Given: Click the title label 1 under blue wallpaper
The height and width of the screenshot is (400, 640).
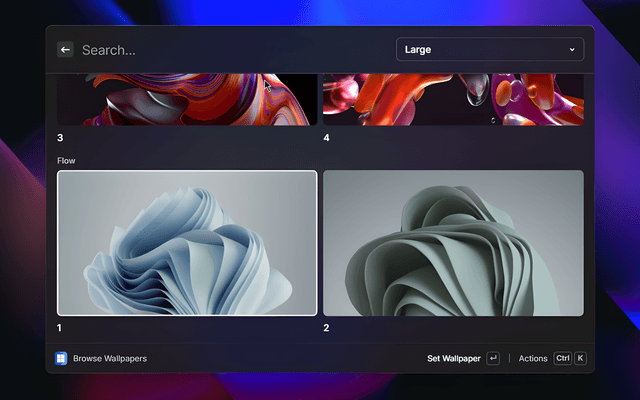Looking at the screenshot, I should (60, 327).
